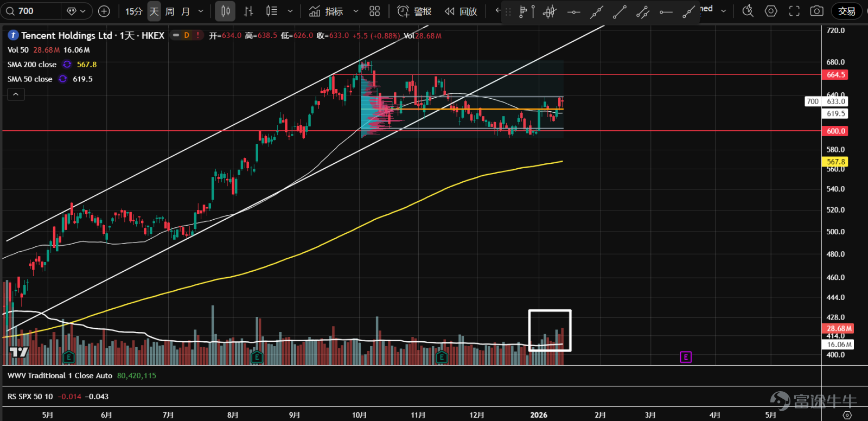
Task: Toggle the gray market status pill
Action: (176, 35)
